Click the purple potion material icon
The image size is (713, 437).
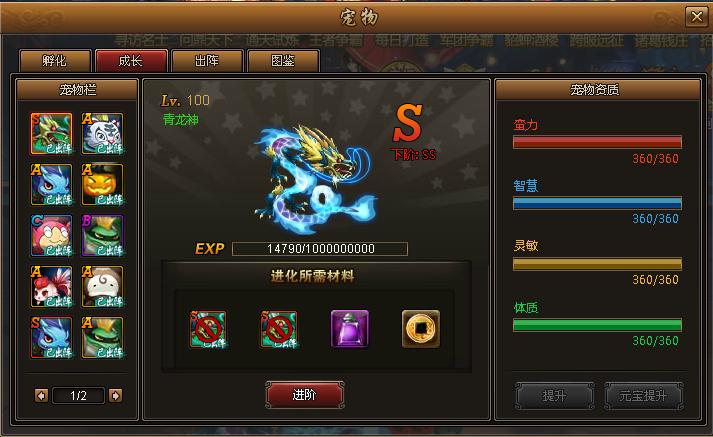(x=350, y=329)
